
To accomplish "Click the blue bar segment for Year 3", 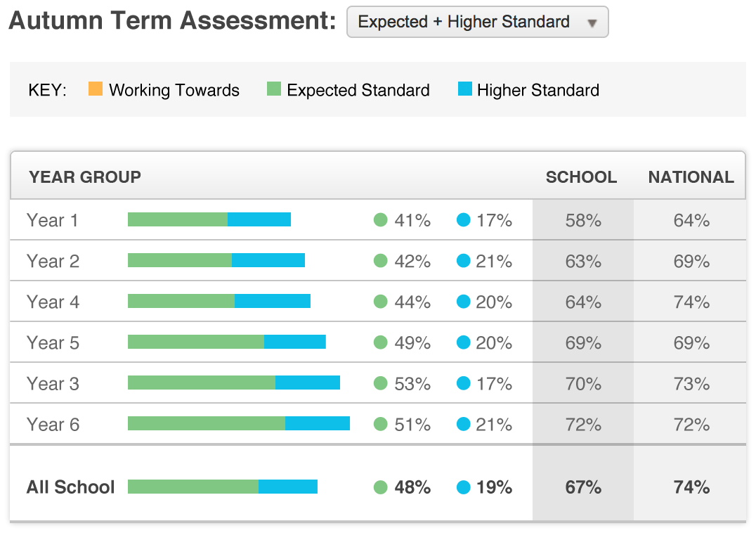I will 307,383.
